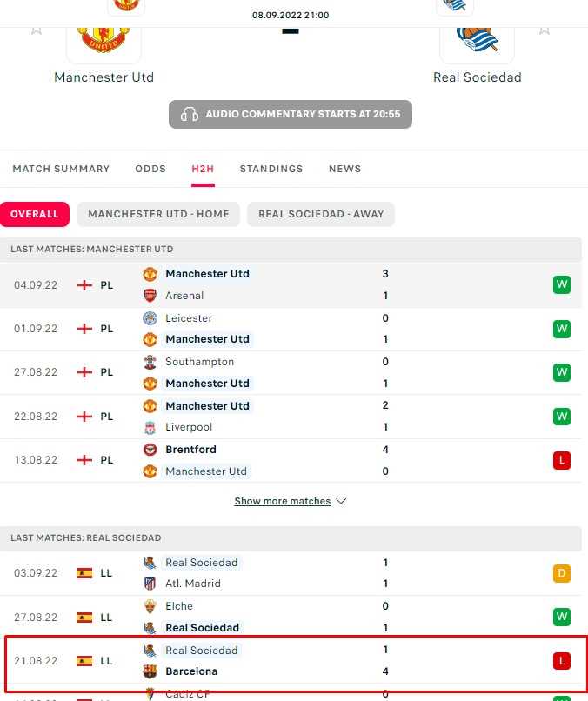Click the Liverpool club badge icon
This screenshot has height=701, width=588.
[x=150, y=427]
